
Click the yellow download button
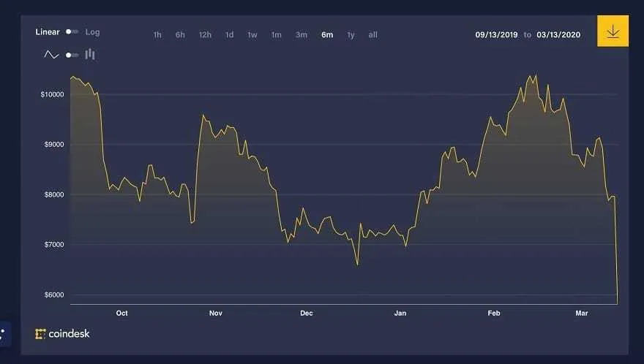click(613, 31)
